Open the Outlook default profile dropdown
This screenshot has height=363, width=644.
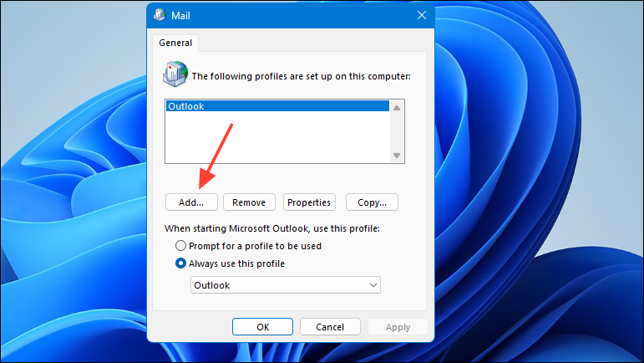(x=286, y=285)
